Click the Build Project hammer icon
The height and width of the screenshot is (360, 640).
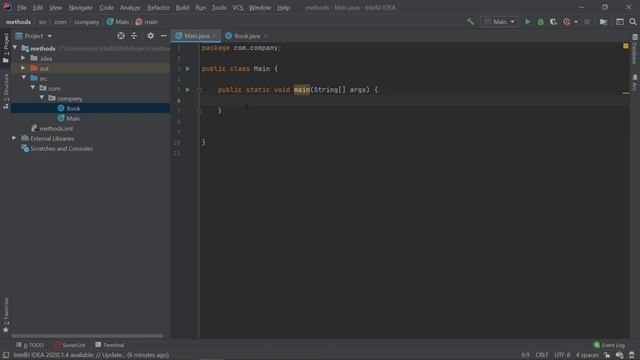(471, 22)
